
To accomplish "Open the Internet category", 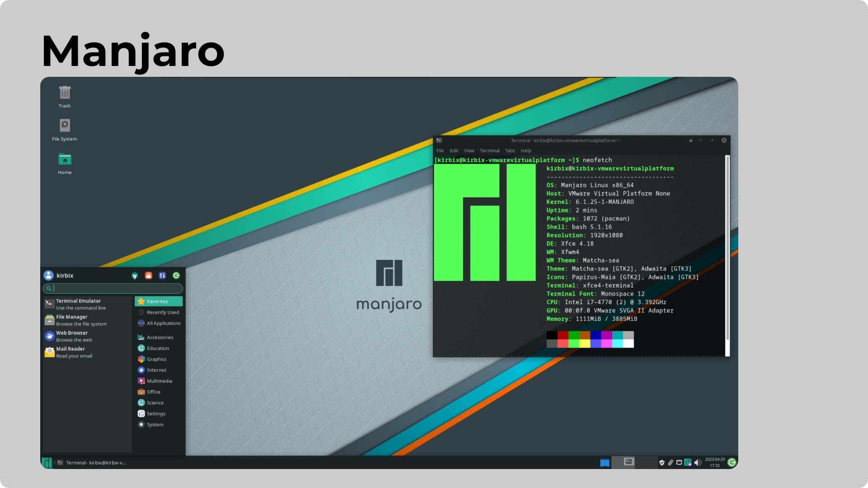I will coord(159,370).
